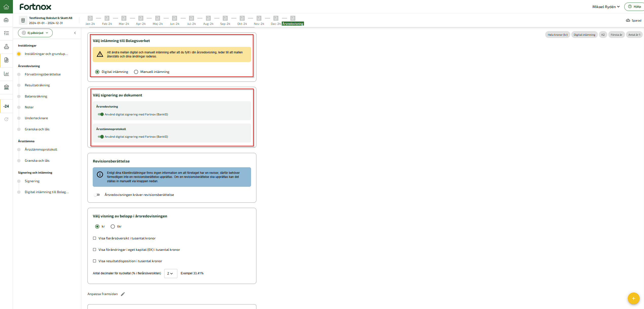Select the -24 year item in left rail
This screenshot has width=644, height=309.
[x=6, y=106]
